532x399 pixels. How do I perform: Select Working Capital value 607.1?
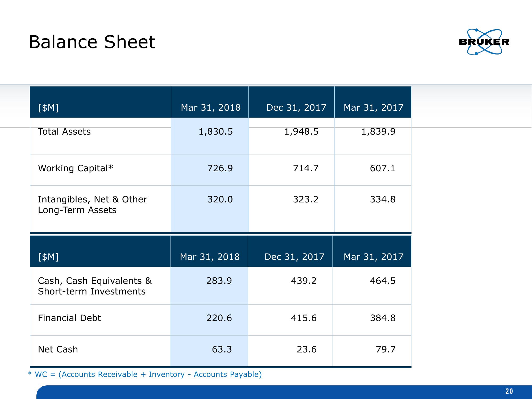[383, 168]
